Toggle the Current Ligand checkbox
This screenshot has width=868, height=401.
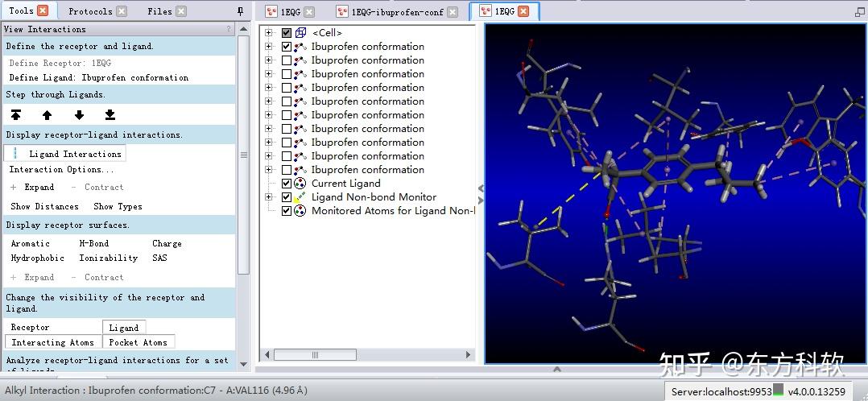(x=286, y=184)
